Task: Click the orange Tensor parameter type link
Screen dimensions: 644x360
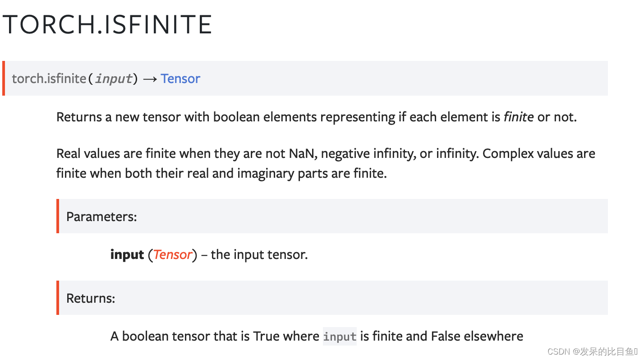Action: [173, 254]
